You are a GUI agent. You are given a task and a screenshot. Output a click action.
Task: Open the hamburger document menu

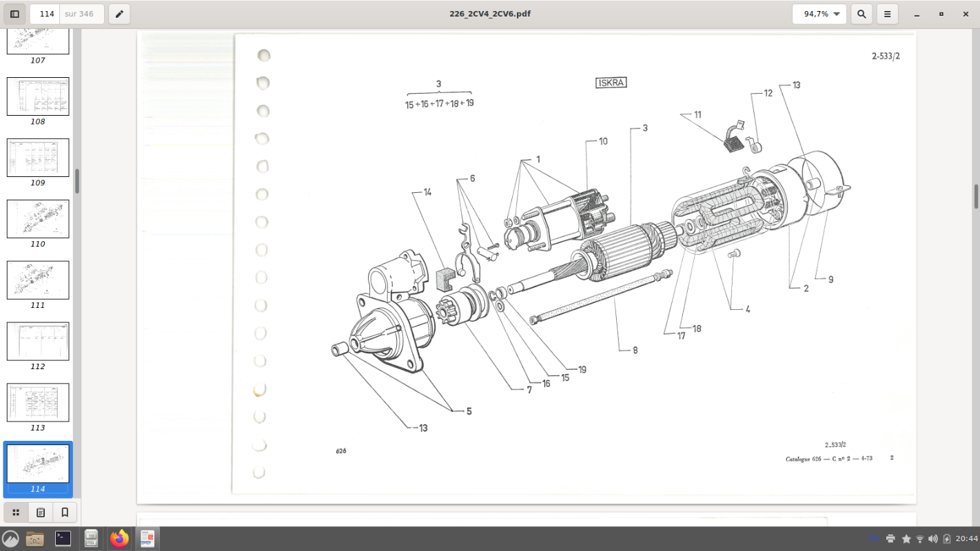click(888, 14)
